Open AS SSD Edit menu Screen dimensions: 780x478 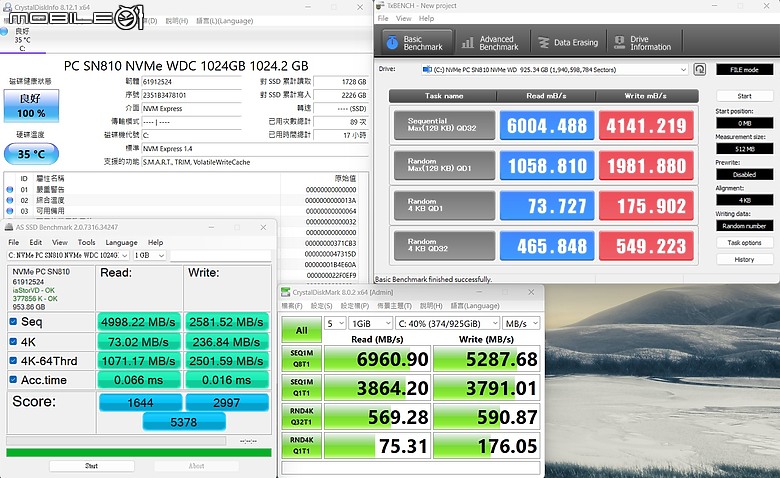pos(35,242)
